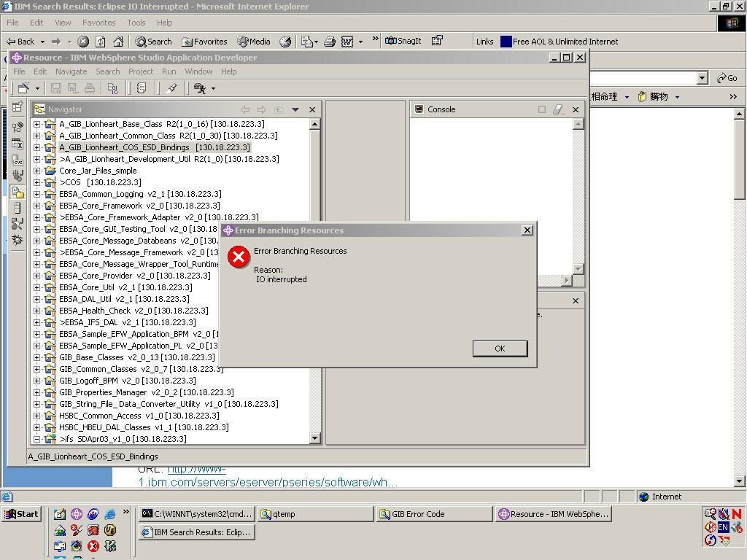
Task: Open WebSphere Studio Navigate menu
Action: click(x=71, y=71)
